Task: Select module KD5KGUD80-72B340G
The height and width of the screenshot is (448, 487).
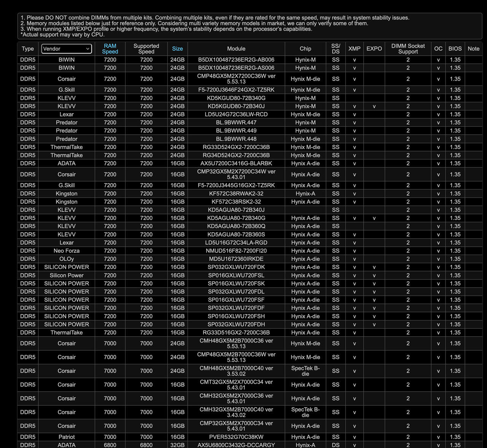Action: [x=236, y=98]
